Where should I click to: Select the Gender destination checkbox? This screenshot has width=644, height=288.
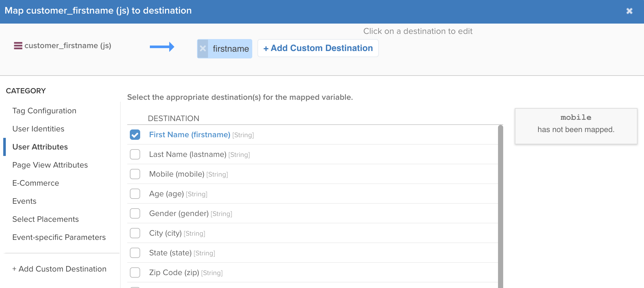coord(135,213)
